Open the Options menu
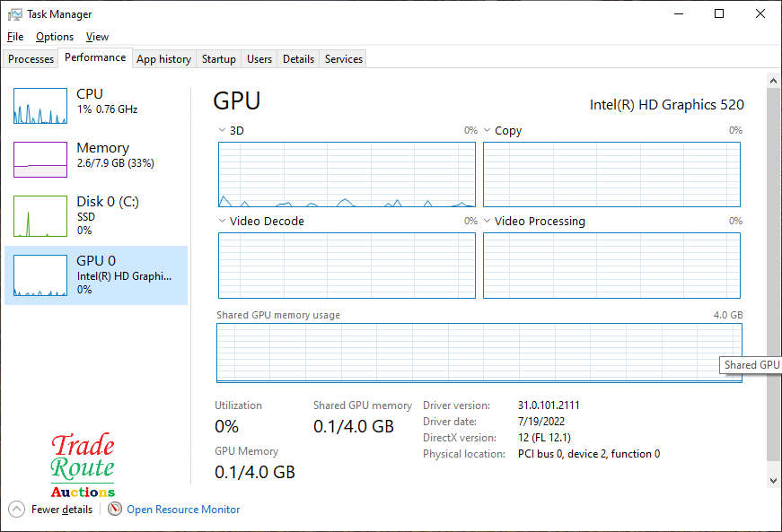 tap(55, 37)
